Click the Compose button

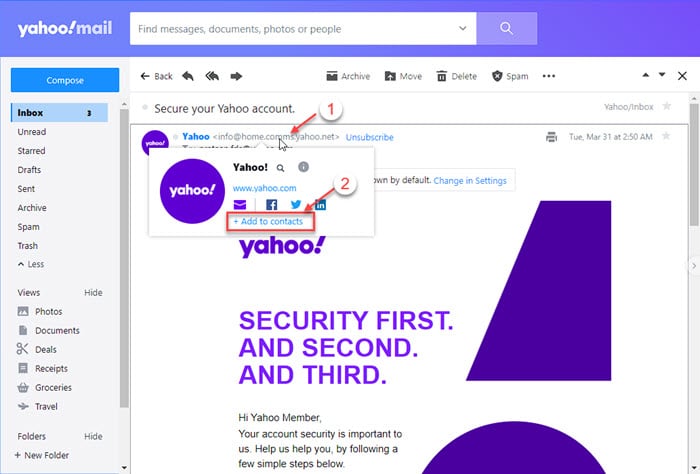click(x=65, y=80)
